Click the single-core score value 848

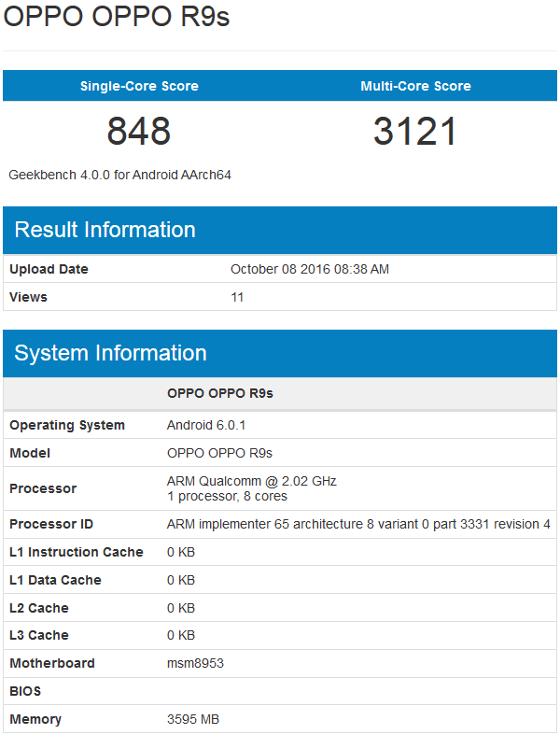click(x=139, y=132)
